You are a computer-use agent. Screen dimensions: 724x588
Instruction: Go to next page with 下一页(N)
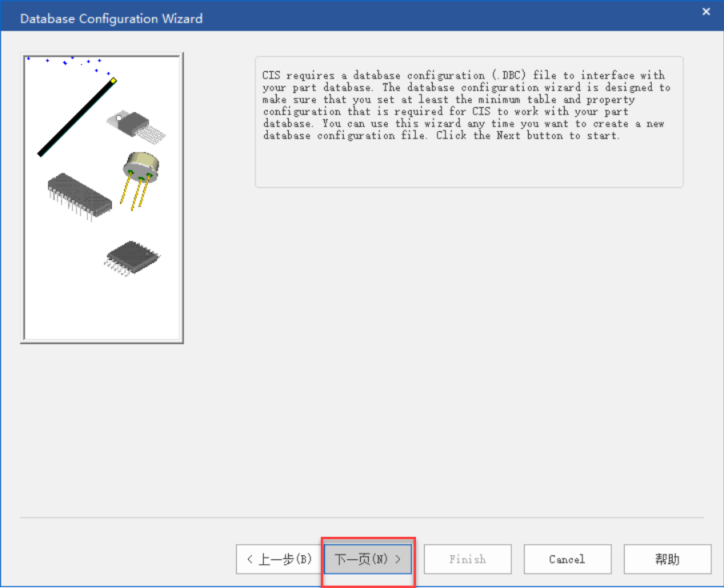click(367, 559)
